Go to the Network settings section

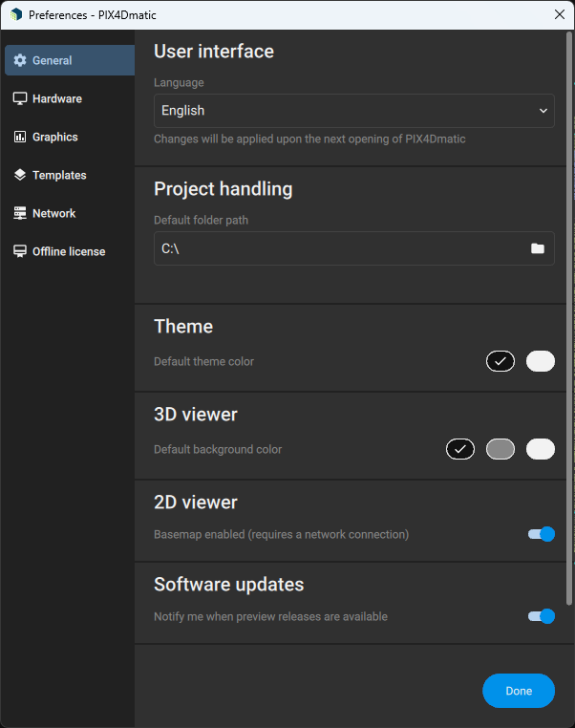coord(70,213)
